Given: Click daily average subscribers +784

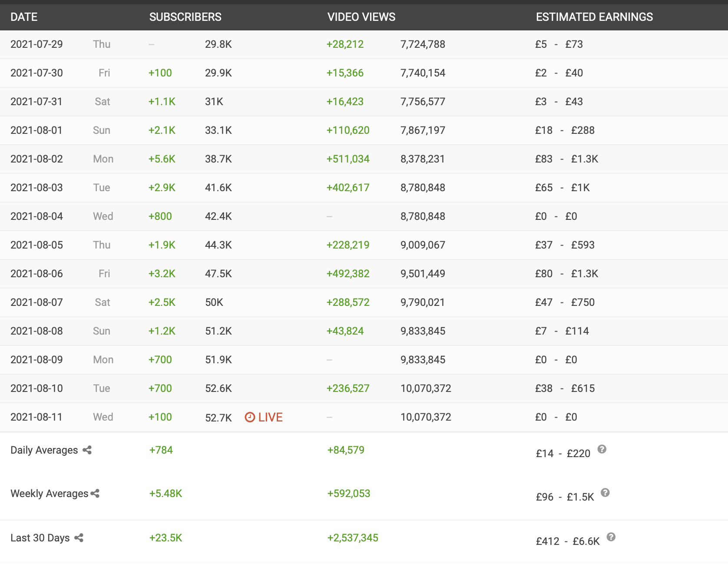Looking at the screenshot, I should (x=161, y=450).
